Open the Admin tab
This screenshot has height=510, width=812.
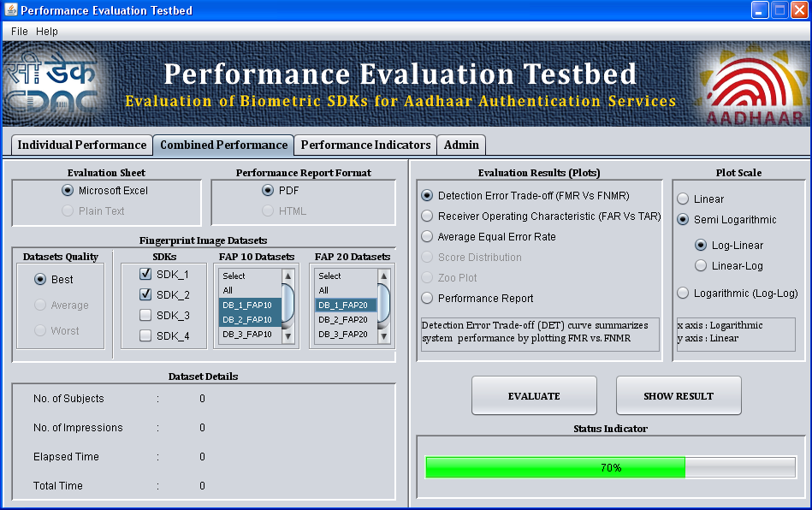[461, 145]
